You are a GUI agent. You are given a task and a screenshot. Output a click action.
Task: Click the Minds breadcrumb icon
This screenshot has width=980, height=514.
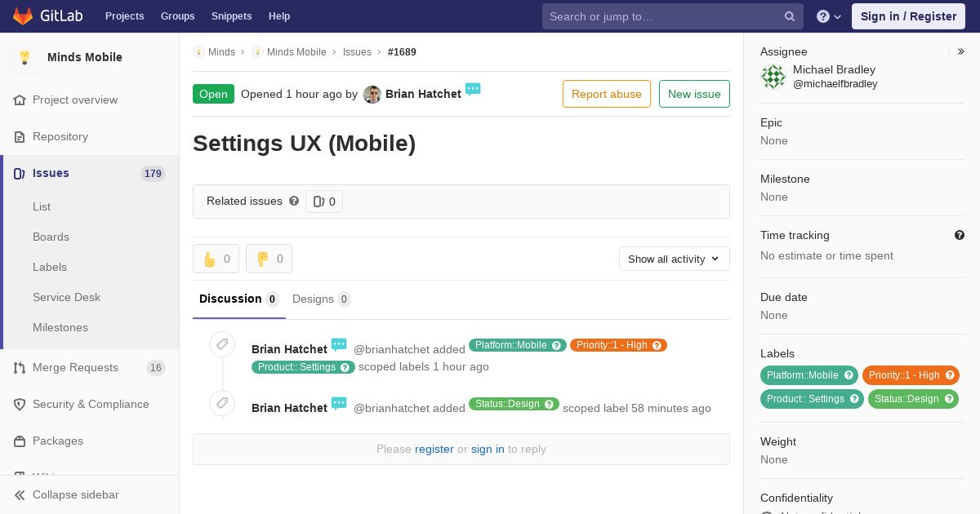(x=198, y=51)
